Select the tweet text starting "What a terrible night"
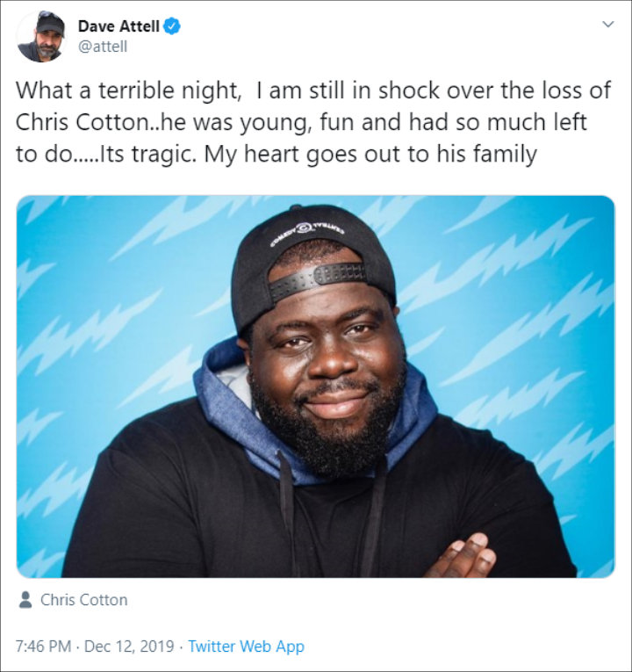The image size is (632, 672). point(313,122)
